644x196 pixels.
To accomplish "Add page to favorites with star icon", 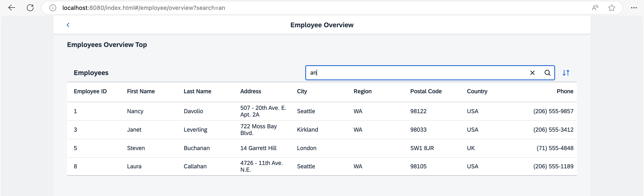I will pyautogui.click(x=612, y=8).
